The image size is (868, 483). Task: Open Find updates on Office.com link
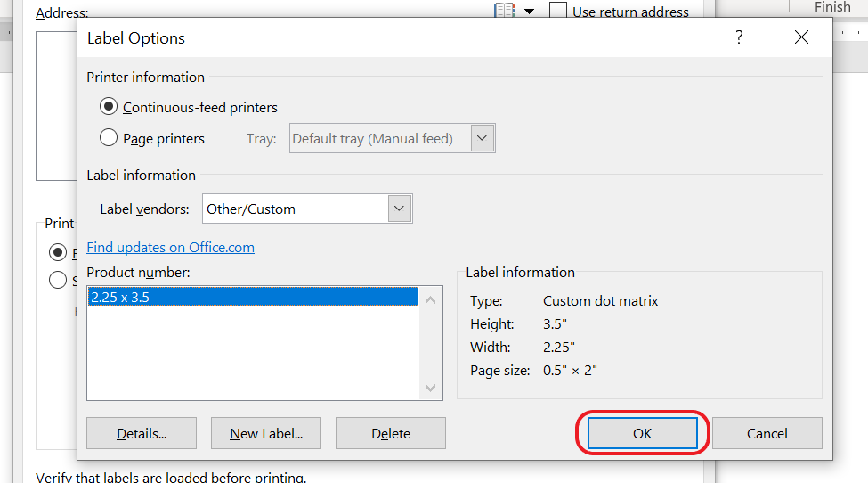point(170,248)
